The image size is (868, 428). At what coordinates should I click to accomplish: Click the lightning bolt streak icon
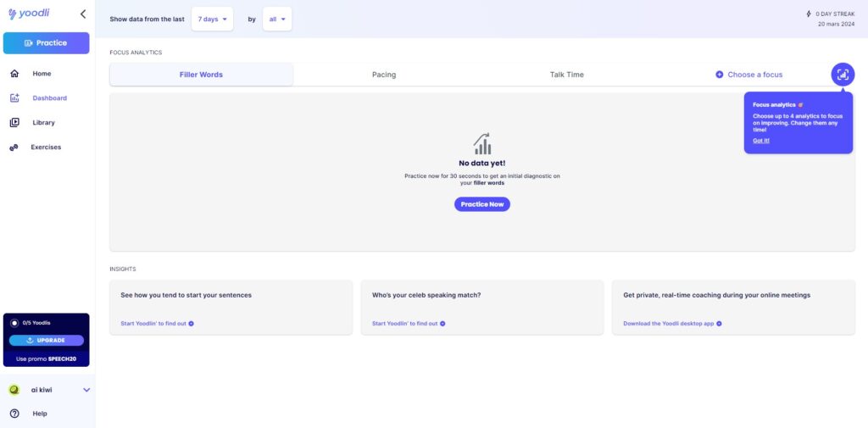click(809, 14)
